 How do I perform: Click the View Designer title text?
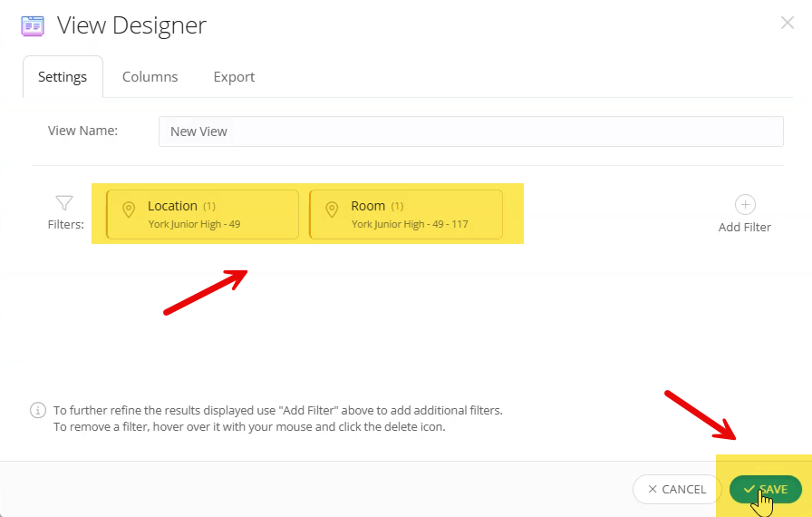(131, 25)
